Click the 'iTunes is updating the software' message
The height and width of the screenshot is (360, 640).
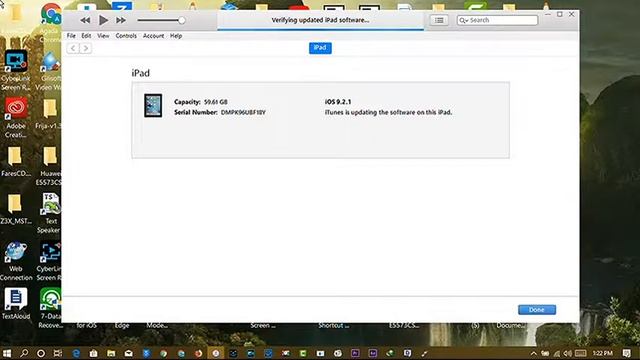388,112
